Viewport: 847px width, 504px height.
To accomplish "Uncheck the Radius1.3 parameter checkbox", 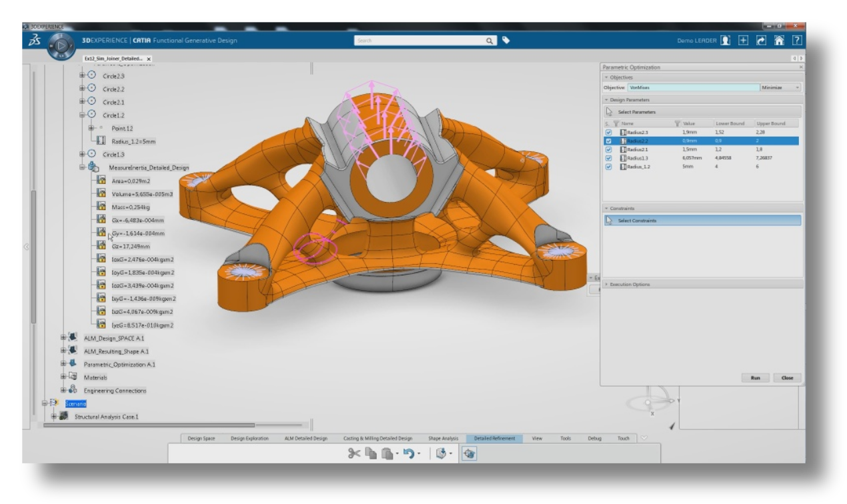I will (x=608, y=158).
